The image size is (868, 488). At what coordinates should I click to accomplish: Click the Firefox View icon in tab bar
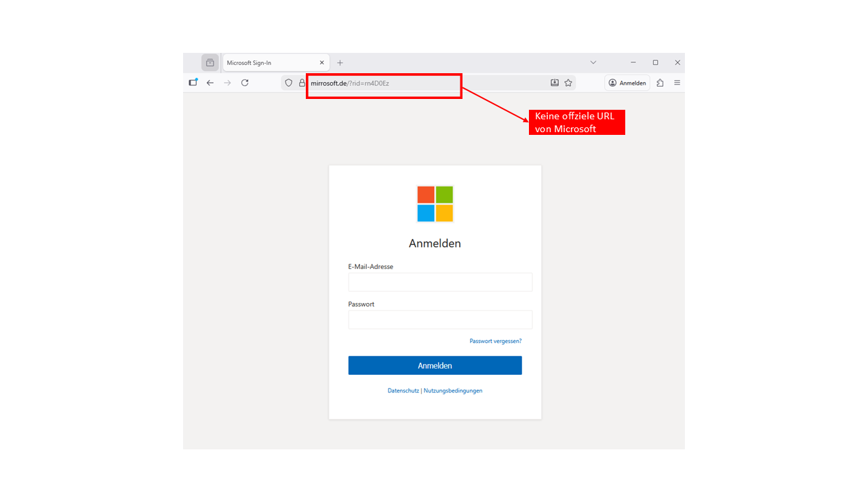pos(210,62)
